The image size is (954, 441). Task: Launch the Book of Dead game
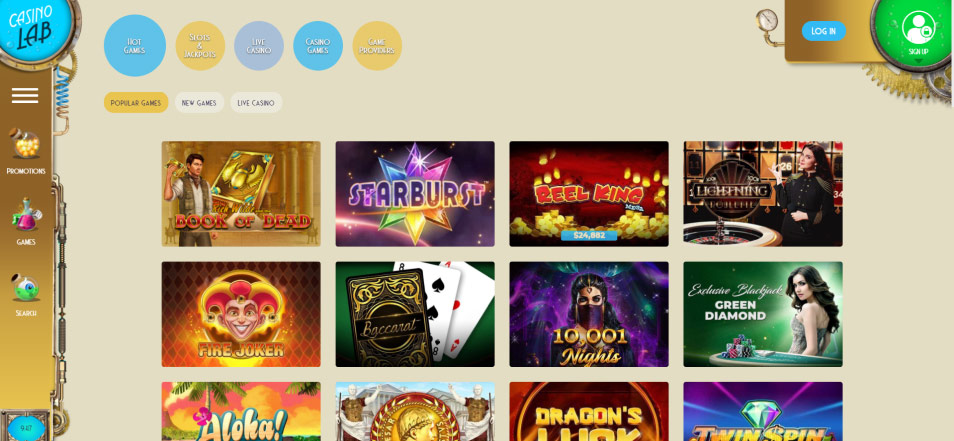241,194
